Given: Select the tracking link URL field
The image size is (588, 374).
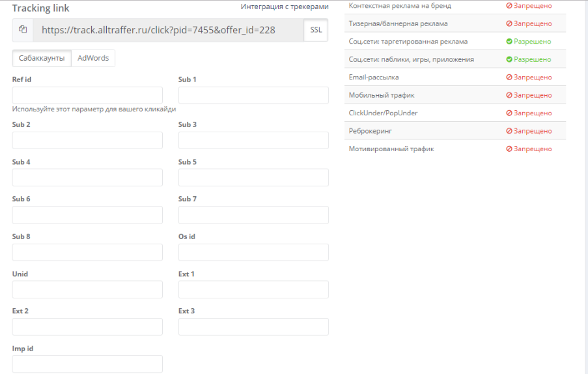Looking at the screenshot, I should [x=169, y=30].
